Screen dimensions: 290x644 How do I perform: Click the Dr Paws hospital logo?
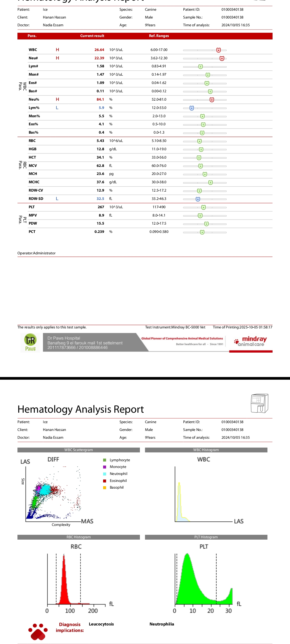tap(30, 343)
